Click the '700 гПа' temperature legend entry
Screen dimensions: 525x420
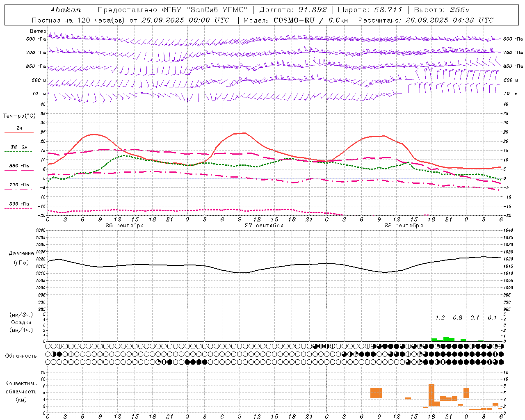pyautogui.click(x=19, y=185)
